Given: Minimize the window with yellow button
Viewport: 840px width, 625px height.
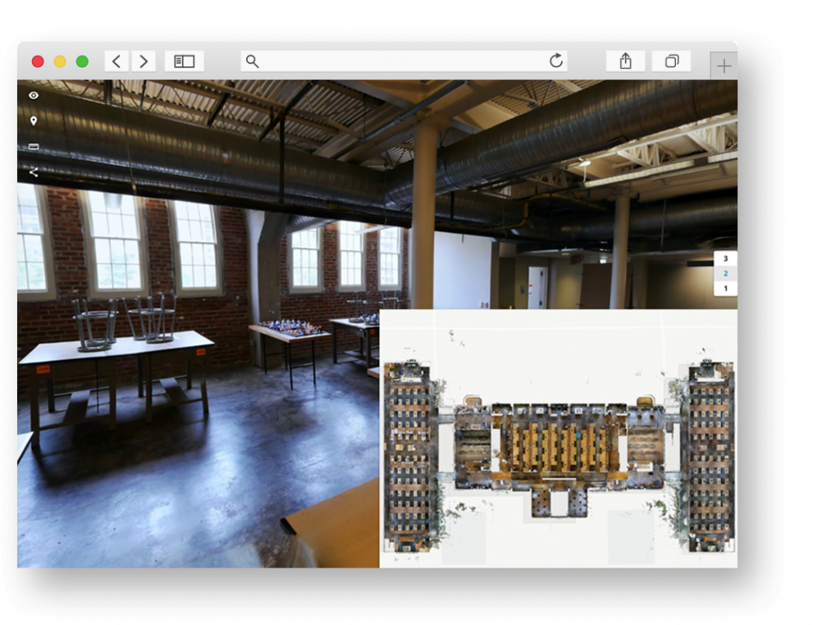Looking at the screenshot, I should point(60,62).
